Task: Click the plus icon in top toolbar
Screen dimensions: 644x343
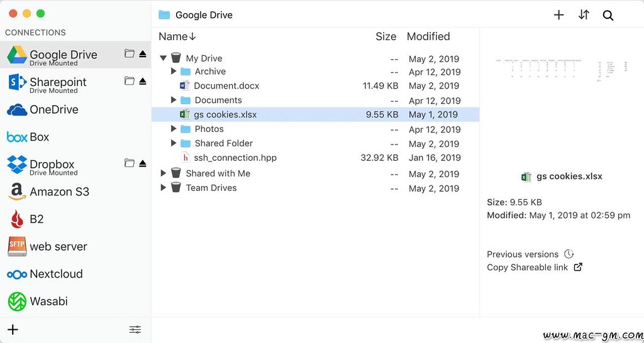Action: coord(558,15)
